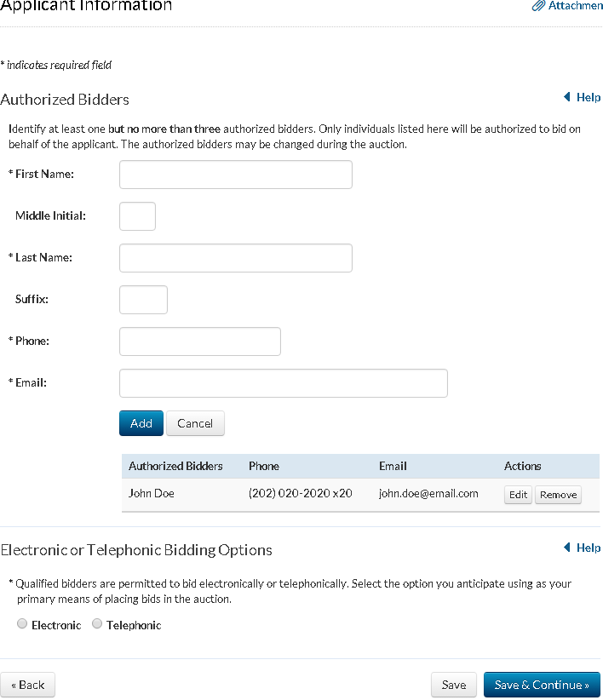
Task: Edit the John Doe bidder entry
Action: [519, 495]
